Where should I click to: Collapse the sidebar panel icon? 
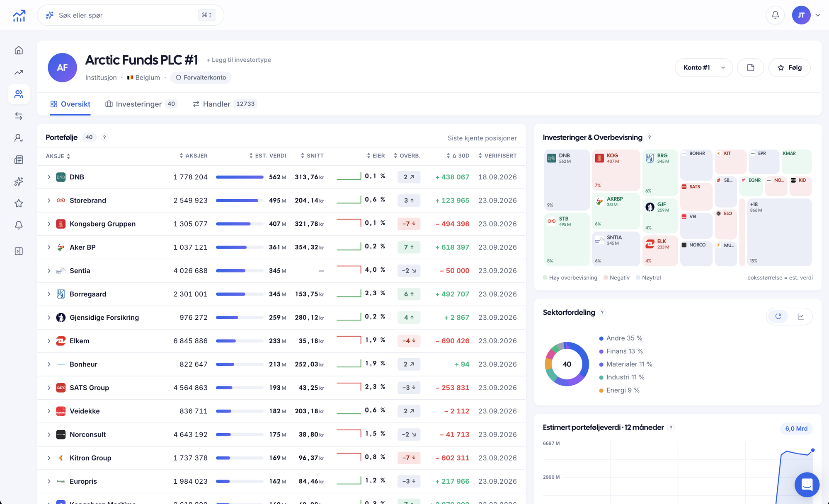(x=19, y=251)
